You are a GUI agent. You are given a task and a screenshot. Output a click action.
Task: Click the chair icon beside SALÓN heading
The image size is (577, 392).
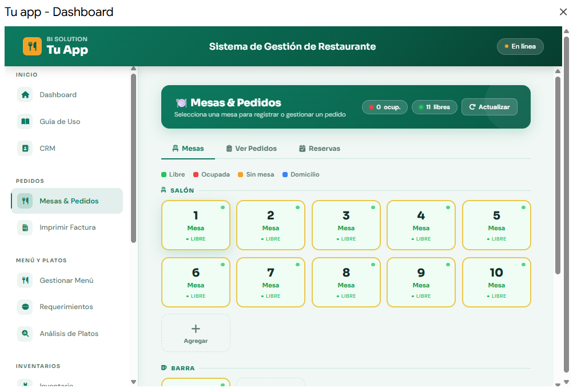click(x=164, y=190)
